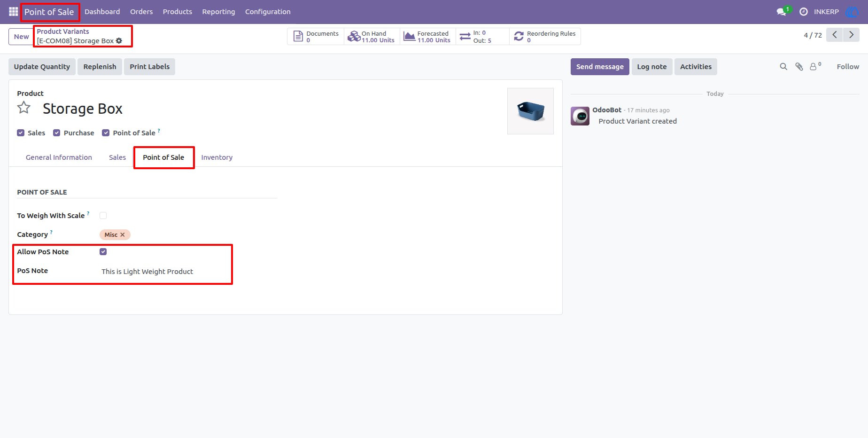Open Products menu
The image size is (868, 438).
(x=178, y=12)
